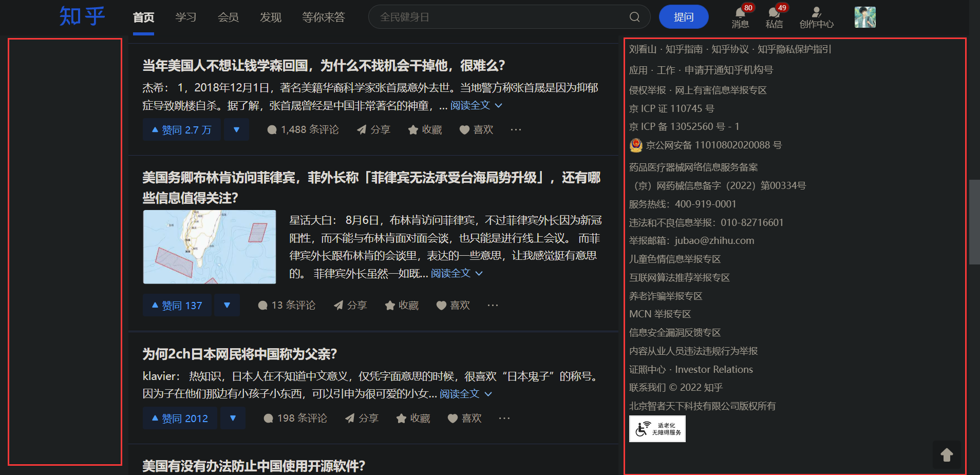
Task: Click back-to-top arrow button
Action: click(x=947, y=454)
